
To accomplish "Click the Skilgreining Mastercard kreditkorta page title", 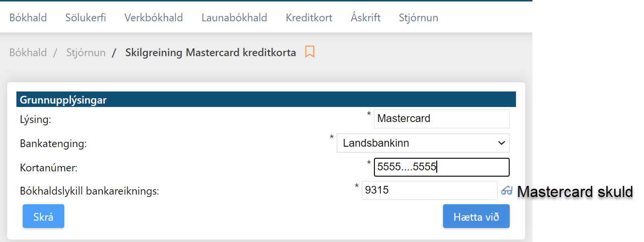I will point(211,52).
